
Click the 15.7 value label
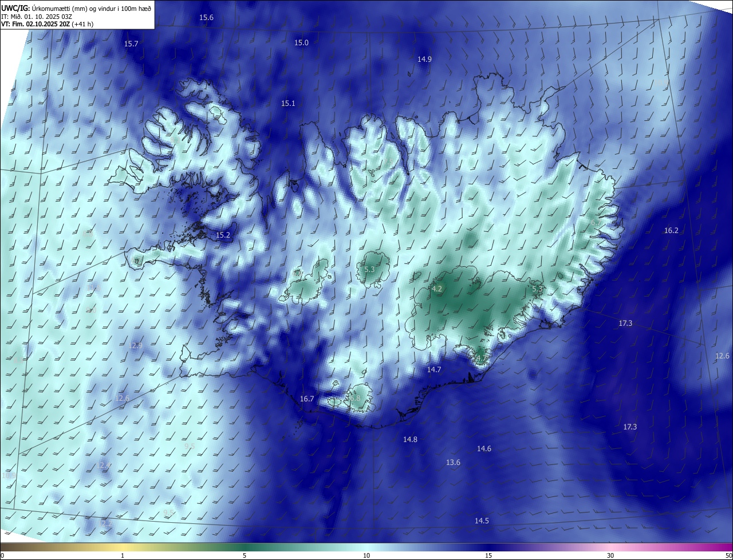131,44
